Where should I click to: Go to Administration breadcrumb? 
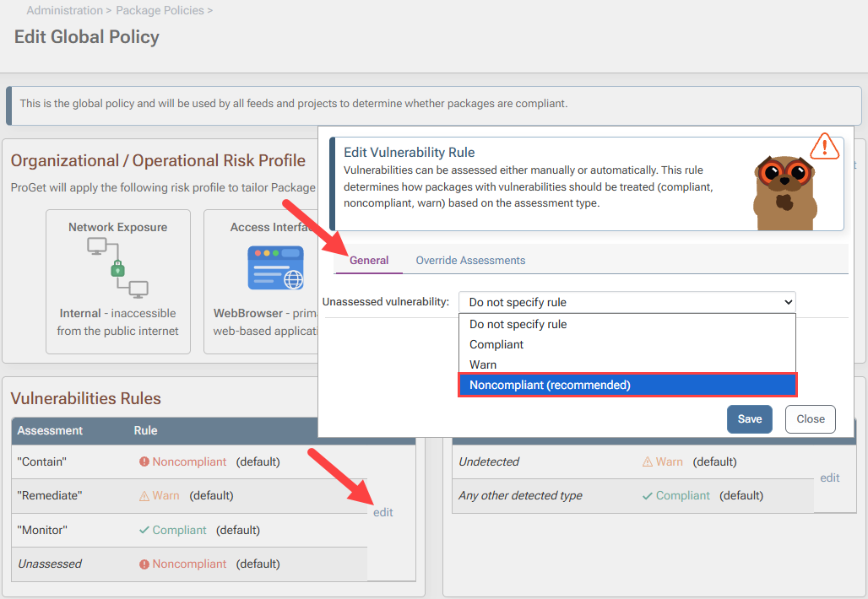[65, 10]
